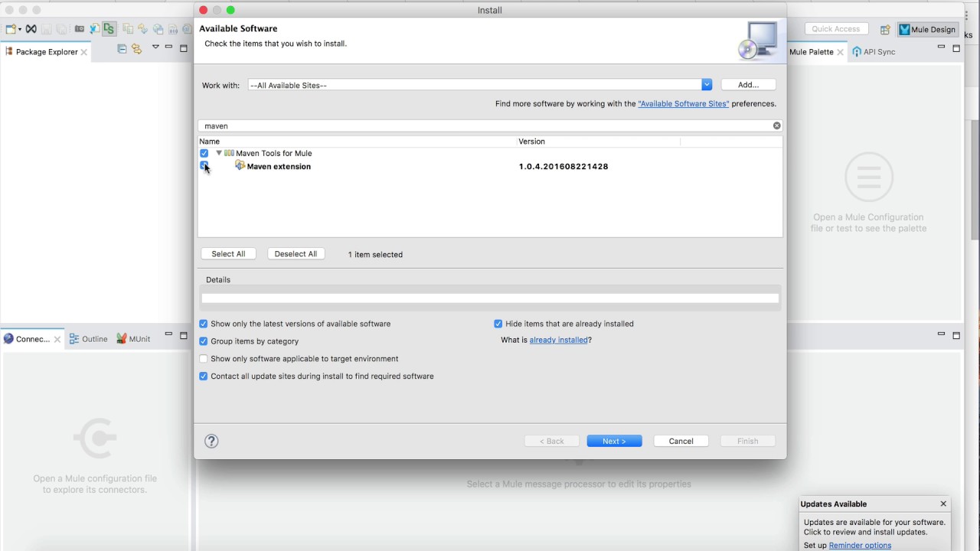Maximize the Mule Palette panel
This screenshot has height=551, width=980.
point(956,48)
